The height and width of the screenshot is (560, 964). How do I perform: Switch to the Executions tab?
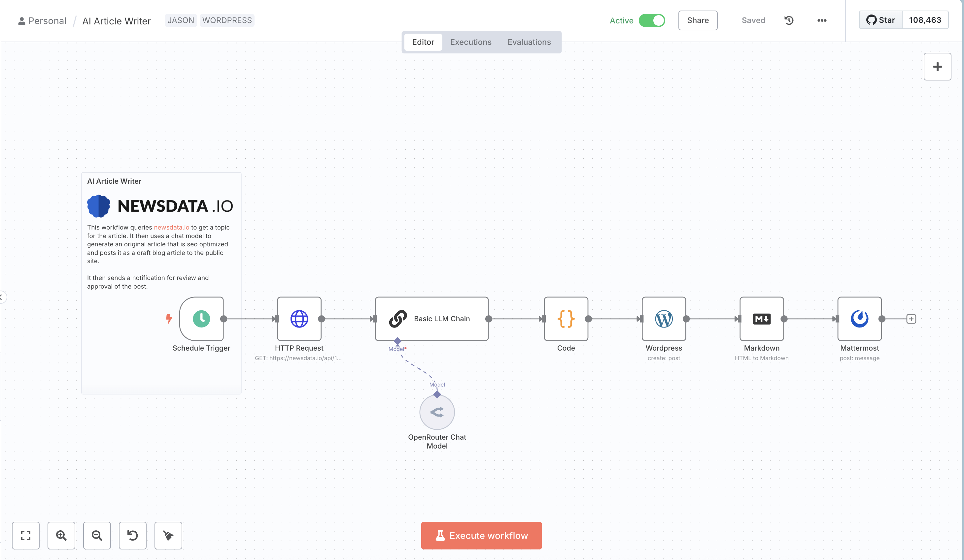(x=470, y=42)
